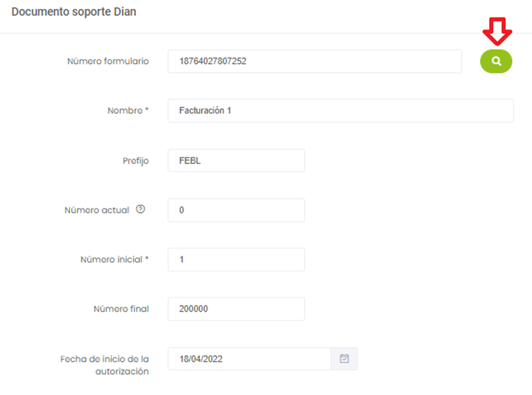
Task: Click the Número actual label text
Action: (97, 211)
